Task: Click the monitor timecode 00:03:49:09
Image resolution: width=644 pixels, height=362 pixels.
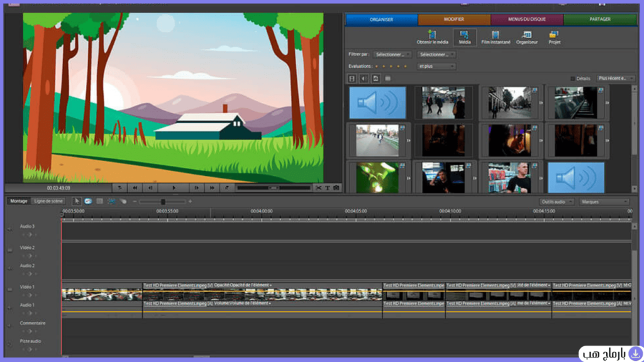Action: coord(58,188)
